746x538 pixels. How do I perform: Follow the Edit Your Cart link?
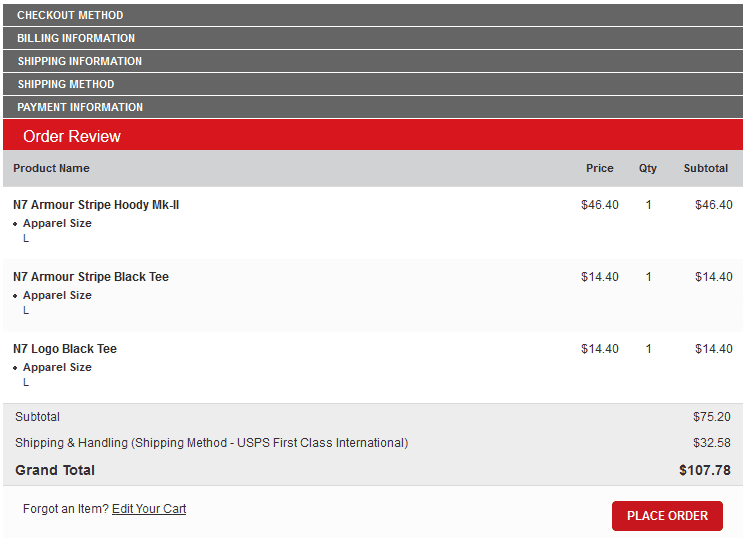(x=149, y=509)
